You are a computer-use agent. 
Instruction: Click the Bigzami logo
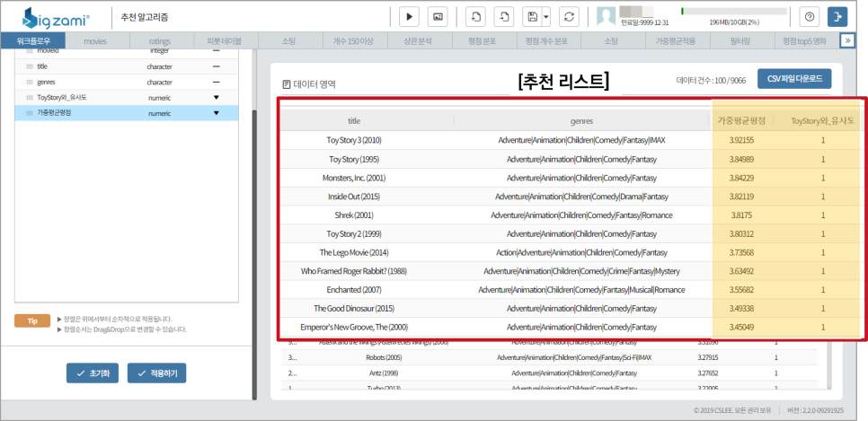[x=56, y=18]
